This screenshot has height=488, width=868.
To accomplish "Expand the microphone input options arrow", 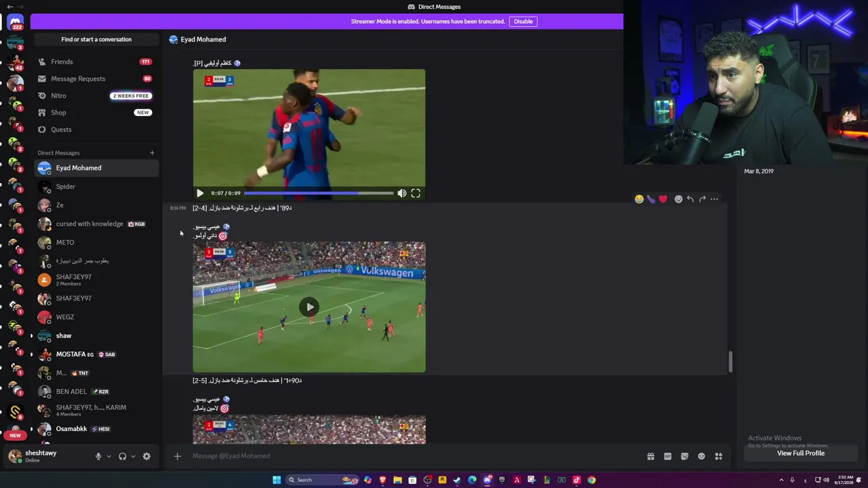I will tap(108, 457).
